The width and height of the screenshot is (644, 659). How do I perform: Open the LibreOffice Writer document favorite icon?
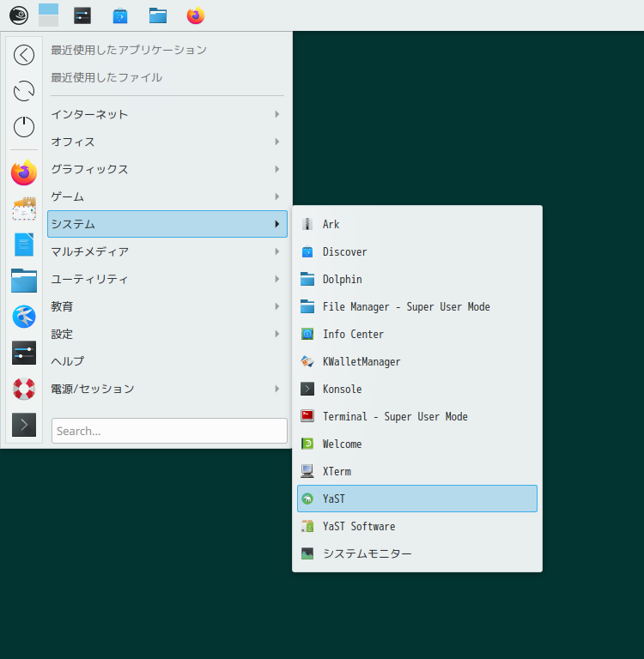click(24, 245)
